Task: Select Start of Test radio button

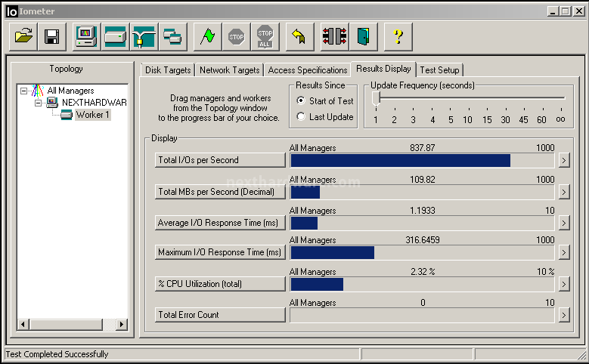Action: (x=300, y=100)
